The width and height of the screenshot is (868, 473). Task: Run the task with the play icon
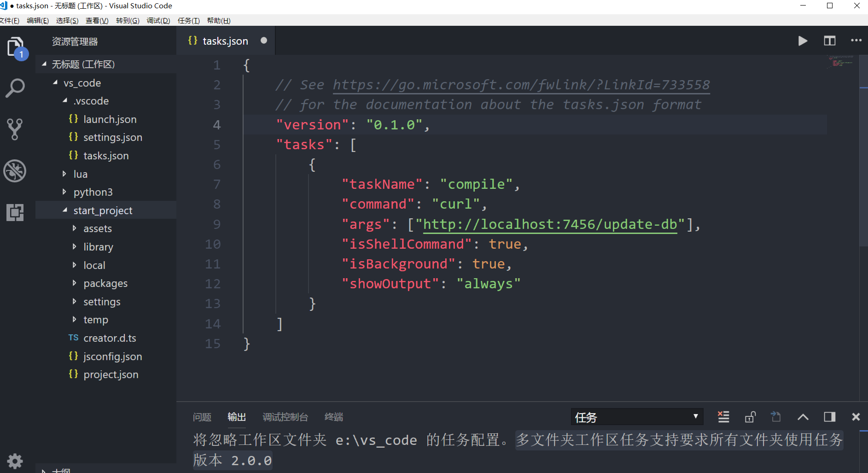click(803, 41)
